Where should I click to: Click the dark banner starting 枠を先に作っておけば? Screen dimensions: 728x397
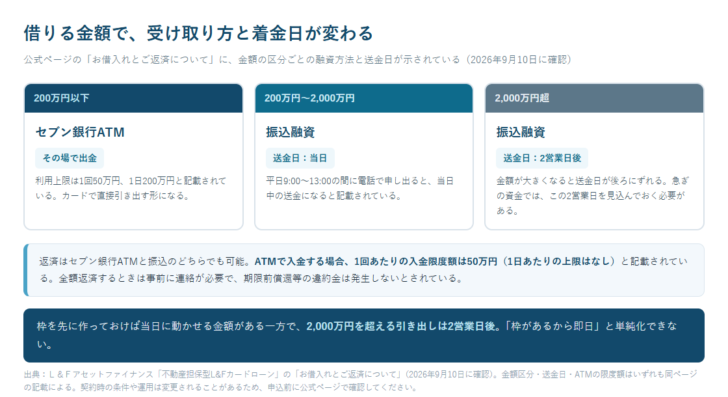click(364, 335)
